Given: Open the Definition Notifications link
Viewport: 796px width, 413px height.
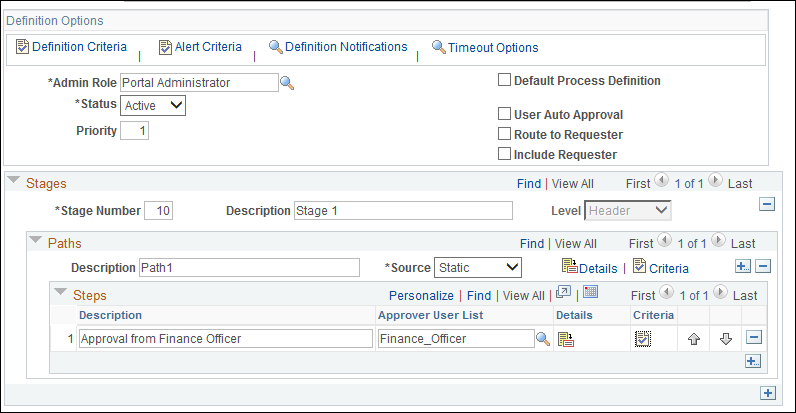Looking at the screenshot, I should tap(346, 47).
